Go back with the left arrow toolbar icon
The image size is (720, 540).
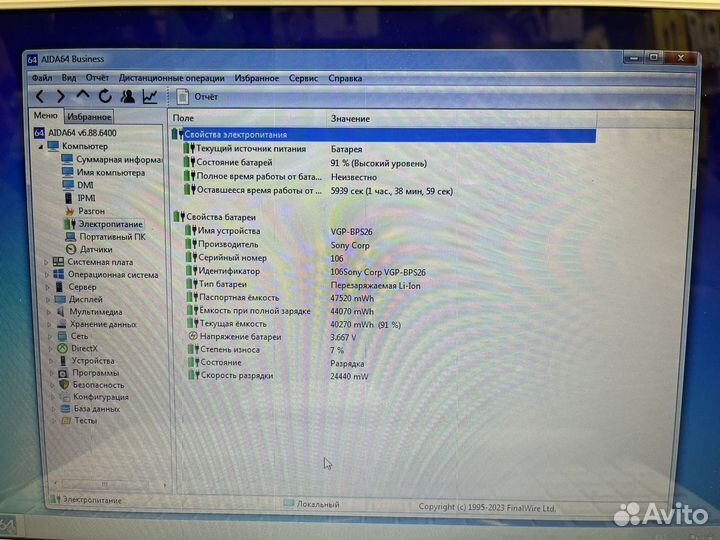[x=40, y=96]
